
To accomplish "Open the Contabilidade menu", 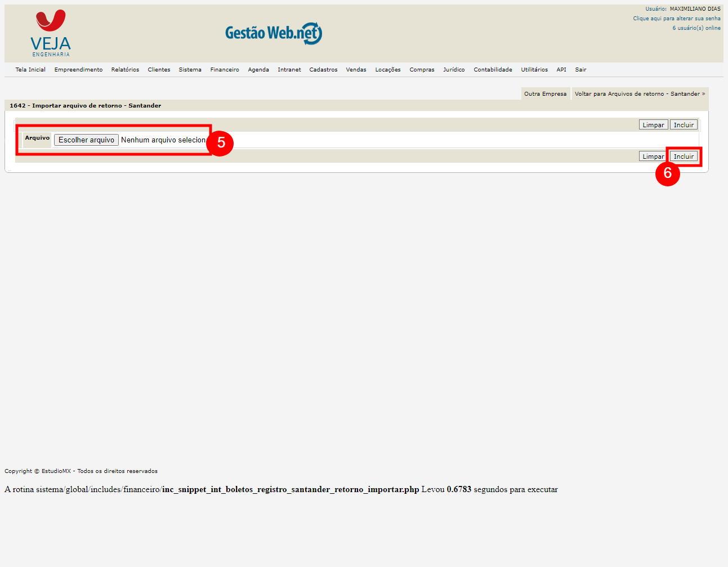I will (x=493, y=70).
